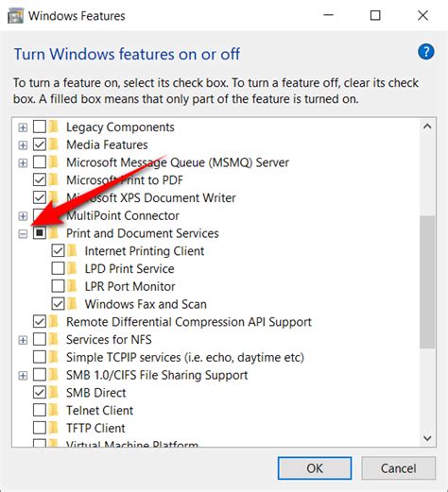Expand SMB 1.0/CIFS File Sharing Support
Image resolution: width=448 pixels, height=492 pixels.
point(23,376)
